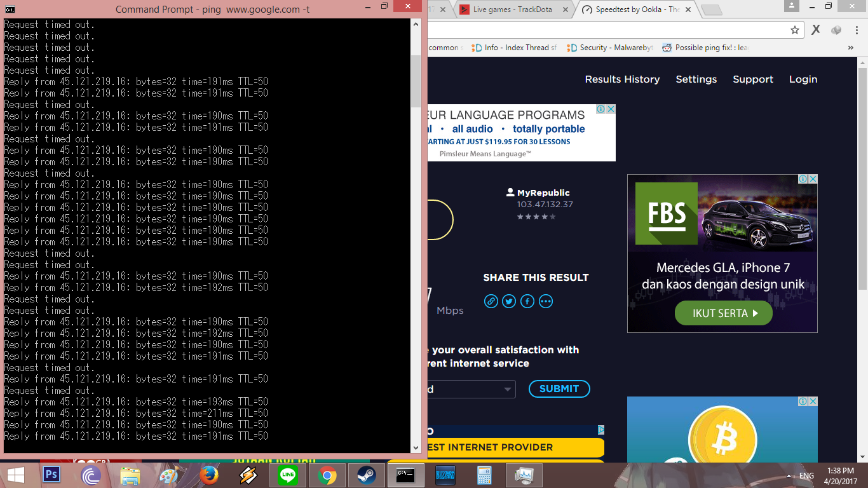The height and width of the screenshot is (488, 868).
Task: Close the Speedtest by Ookla tab
Action: pyautogui.click(x=689, y=10)
